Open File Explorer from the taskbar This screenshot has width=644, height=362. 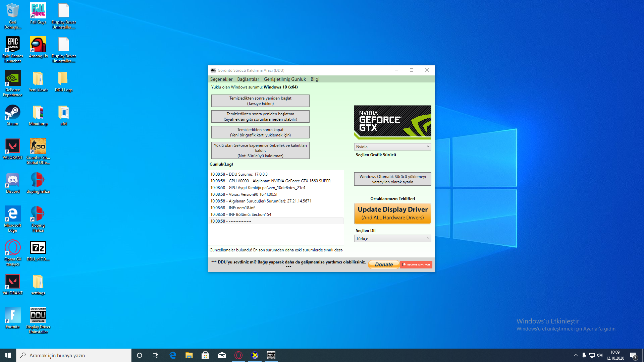(x=189, y=355)
